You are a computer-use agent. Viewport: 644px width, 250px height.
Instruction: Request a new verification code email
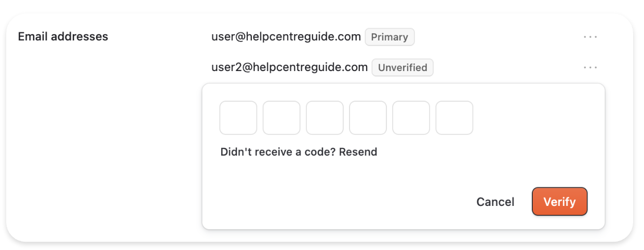[x=358, y=152]
